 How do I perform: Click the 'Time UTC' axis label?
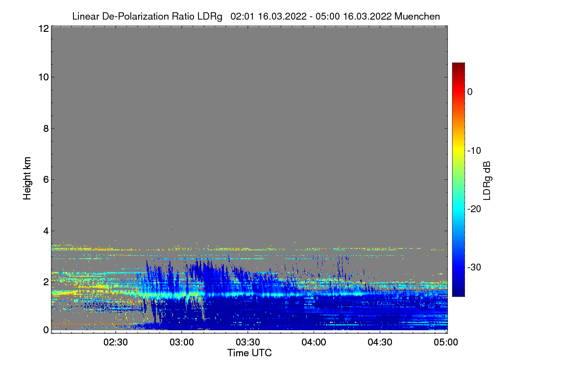pyautogui.click(x=249, y=353)
